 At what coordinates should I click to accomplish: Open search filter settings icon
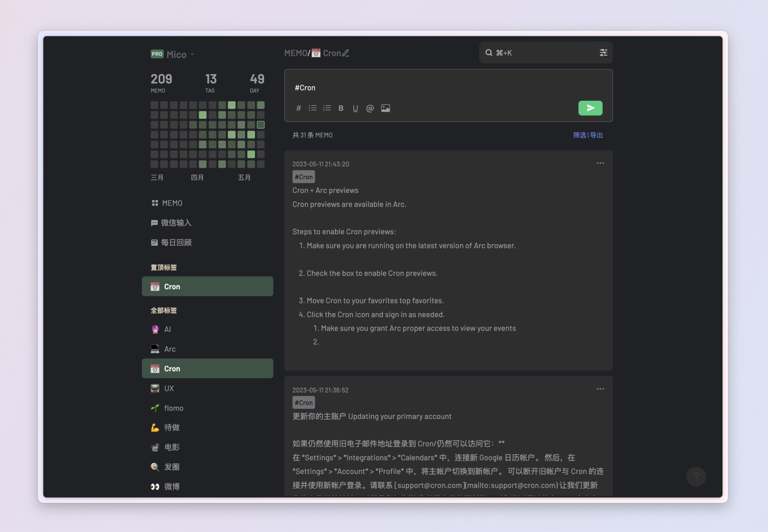click(x=603, y=53)
